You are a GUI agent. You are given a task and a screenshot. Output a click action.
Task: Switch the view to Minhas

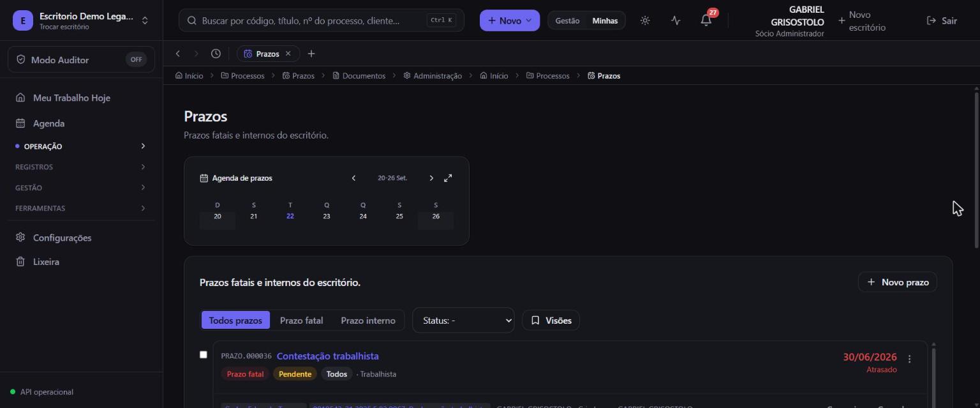605,20
